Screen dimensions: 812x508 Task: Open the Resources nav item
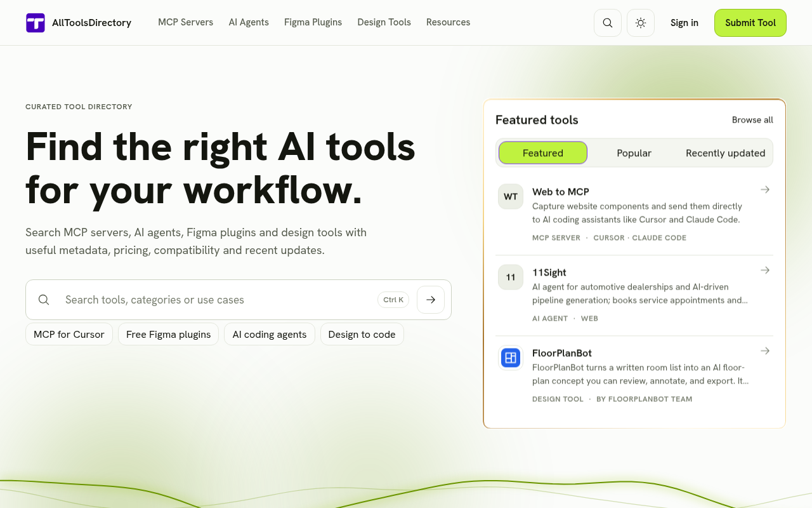pos(448,22)
